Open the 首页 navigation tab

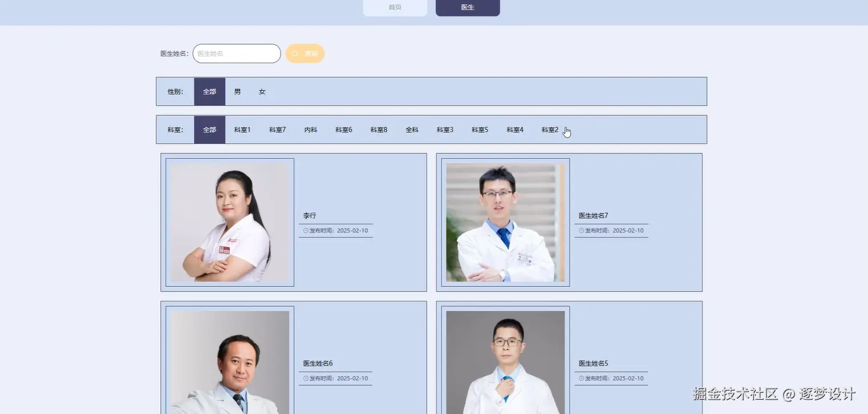pyautogui.click(x=395, y=7)
